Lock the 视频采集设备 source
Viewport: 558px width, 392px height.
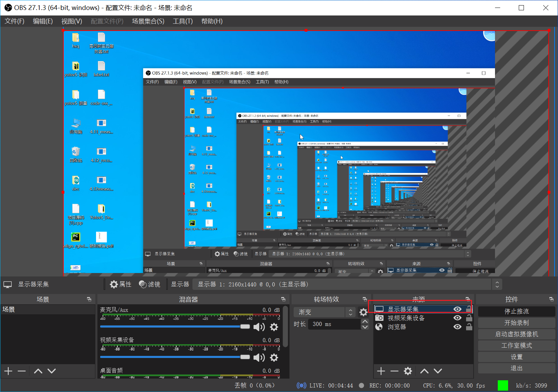coord(469,318)
